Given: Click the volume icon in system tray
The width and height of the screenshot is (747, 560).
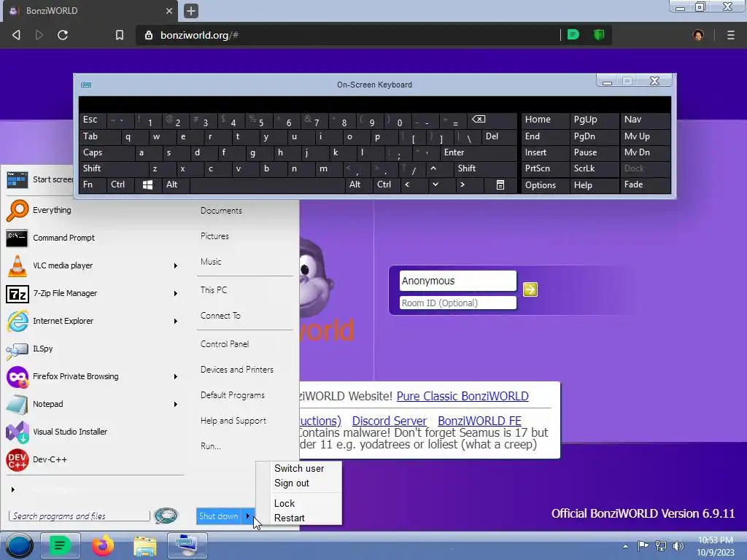Looking at the screenshot, I should pos(678,546).
